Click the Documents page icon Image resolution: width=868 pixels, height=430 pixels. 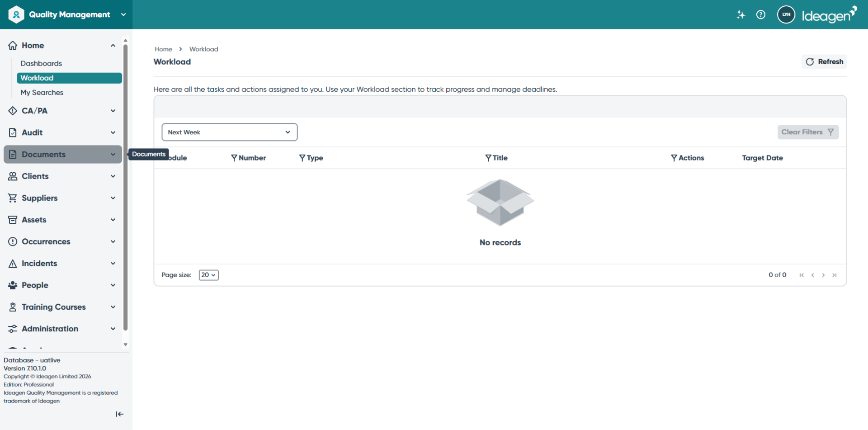(x=13, y=154)
